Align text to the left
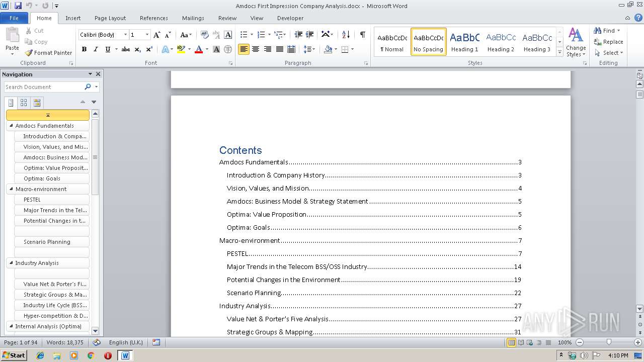Viewport: 644px width, 362px height. [x=244, y=49]
